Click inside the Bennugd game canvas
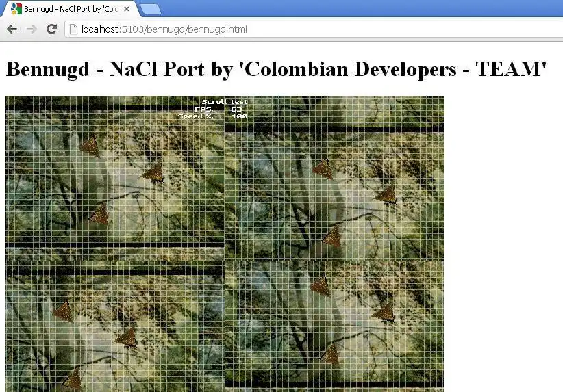 [x=225, y=244]
